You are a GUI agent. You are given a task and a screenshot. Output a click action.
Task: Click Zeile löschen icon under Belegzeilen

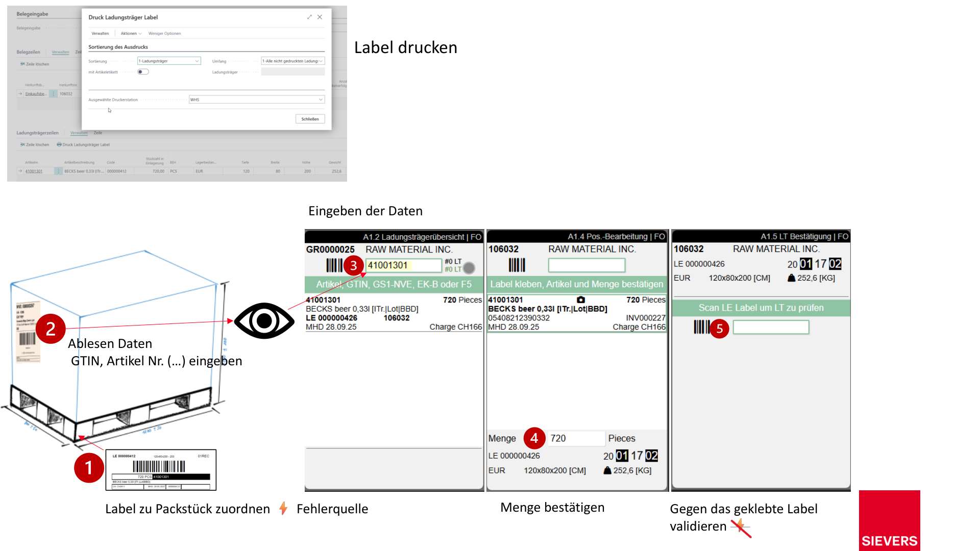coord(22,64)
